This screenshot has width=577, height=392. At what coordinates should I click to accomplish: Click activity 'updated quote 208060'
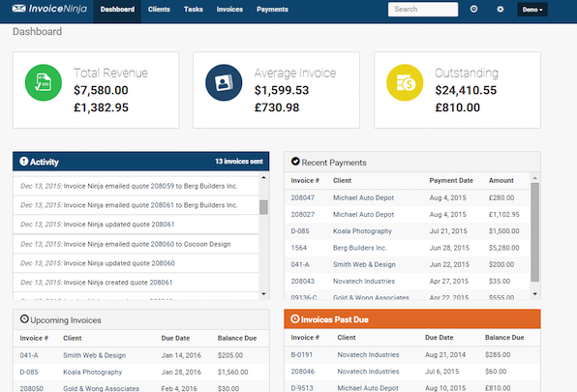pos(136,263)
